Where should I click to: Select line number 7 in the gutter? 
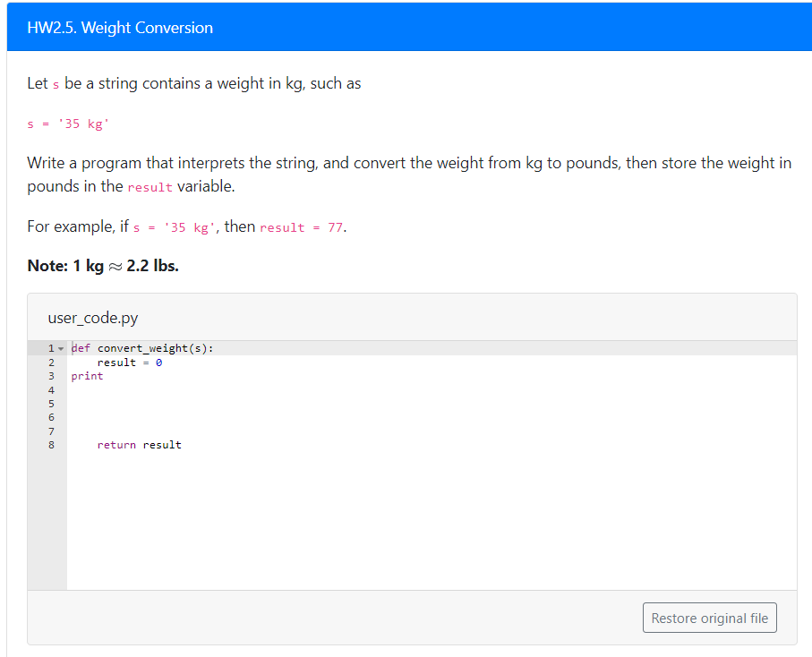click(51, 431)
